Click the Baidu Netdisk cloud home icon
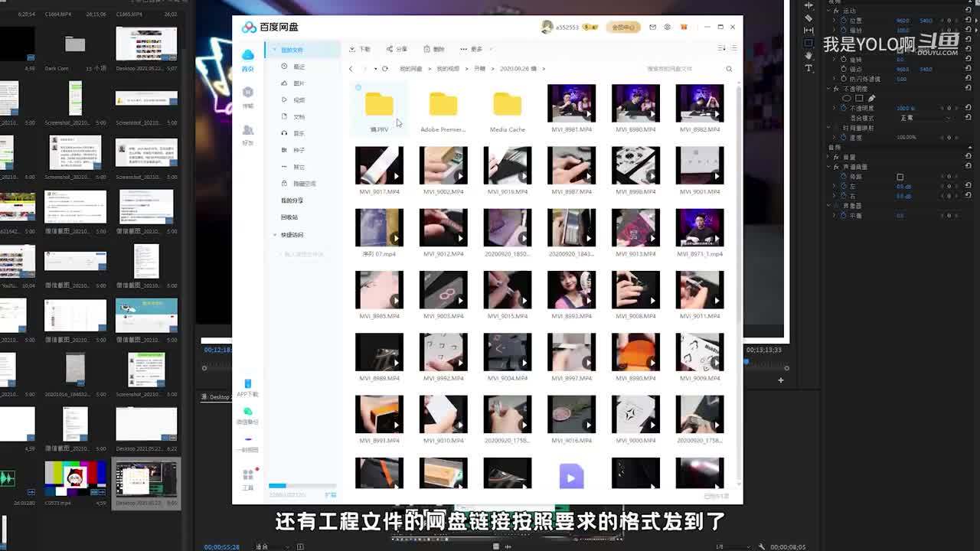980x551 pixels. (247, 55)
